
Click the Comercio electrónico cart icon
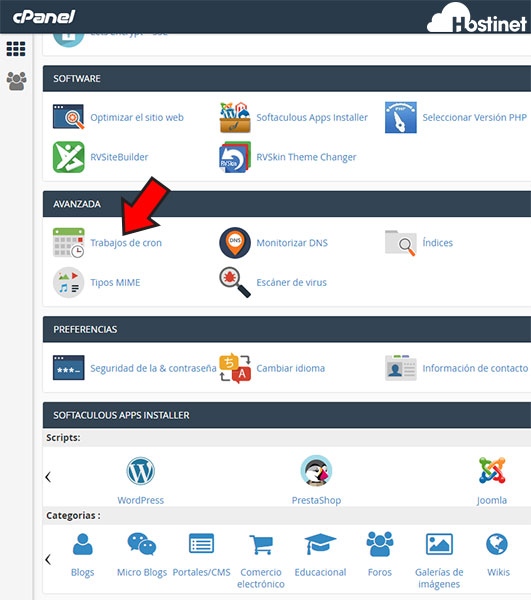261,545
